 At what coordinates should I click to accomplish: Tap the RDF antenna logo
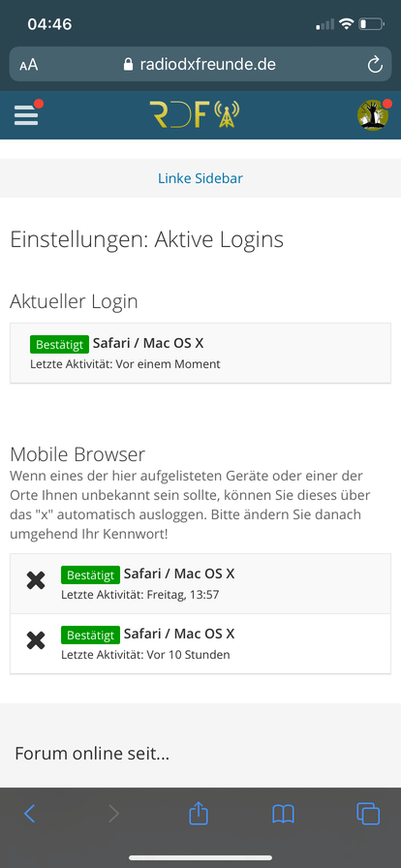coord(195,114)
